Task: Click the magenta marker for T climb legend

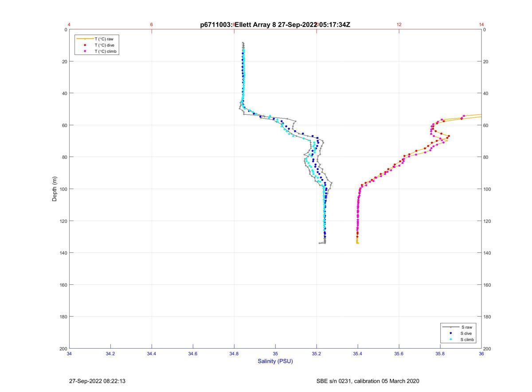Action: [x=85, y=51]
